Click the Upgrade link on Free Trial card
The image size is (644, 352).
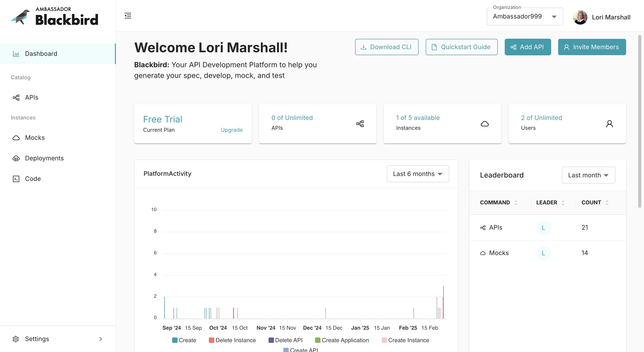[231, 130]
